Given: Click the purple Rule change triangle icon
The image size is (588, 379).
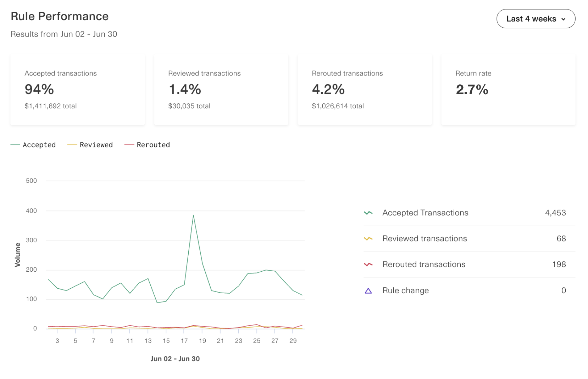Looking at the screenshot, I should pyautogui.click(x=368, y=291).
